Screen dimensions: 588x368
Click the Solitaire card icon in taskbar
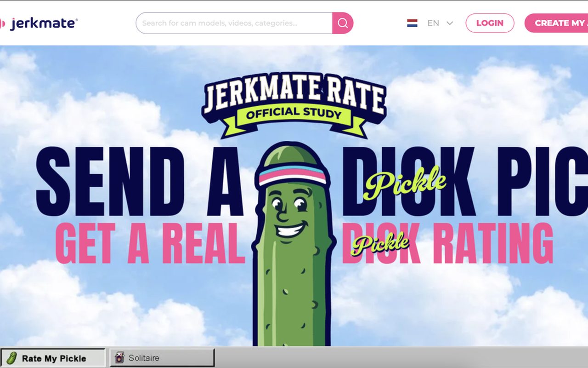tap(119, 358)
